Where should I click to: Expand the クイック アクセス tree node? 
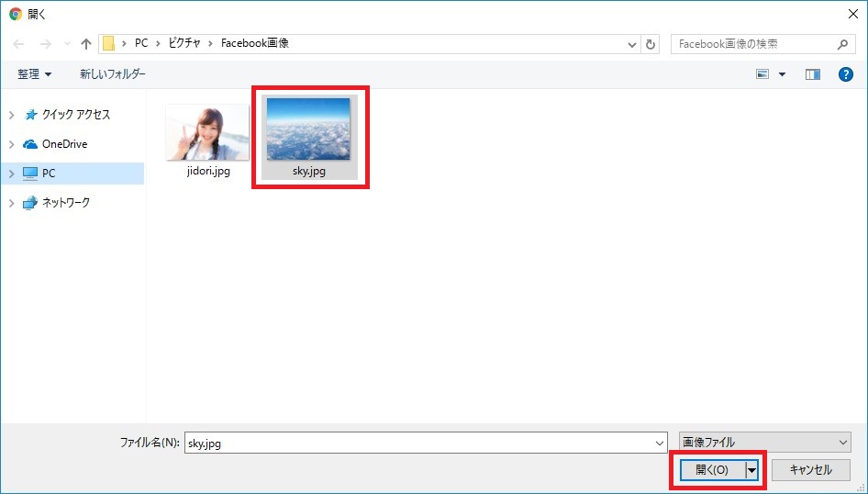[12, 115]
